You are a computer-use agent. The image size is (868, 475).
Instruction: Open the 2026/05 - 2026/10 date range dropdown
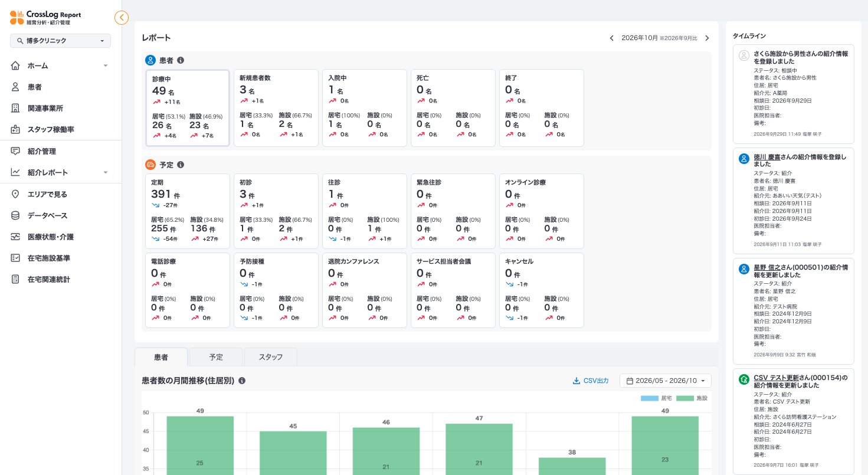666,381
